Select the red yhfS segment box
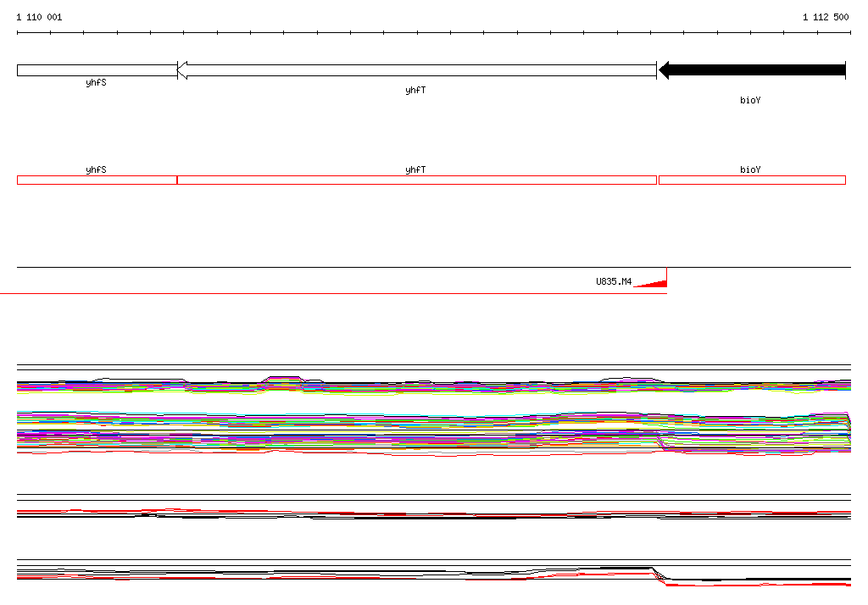Viewport: 868px width, 605px height. point(97,180)
